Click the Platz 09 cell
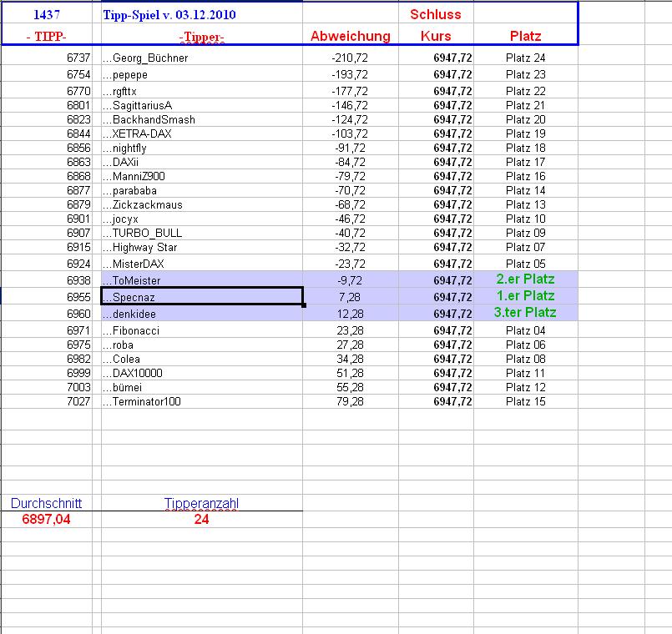This screenshot has height=634, width=672. tap(525, 233)
